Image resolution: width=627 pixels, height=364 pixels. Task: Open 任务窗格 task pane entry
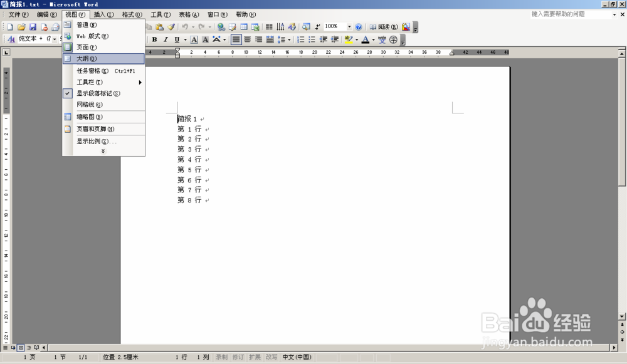coord(103,71)
